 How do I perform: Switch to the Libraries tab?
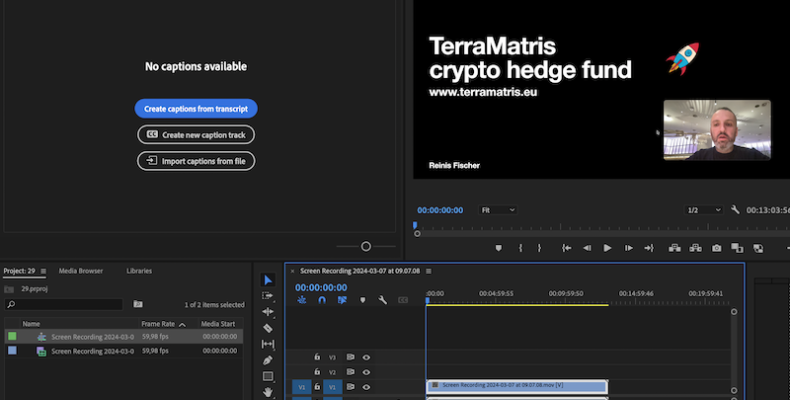(x=139, y=271)
